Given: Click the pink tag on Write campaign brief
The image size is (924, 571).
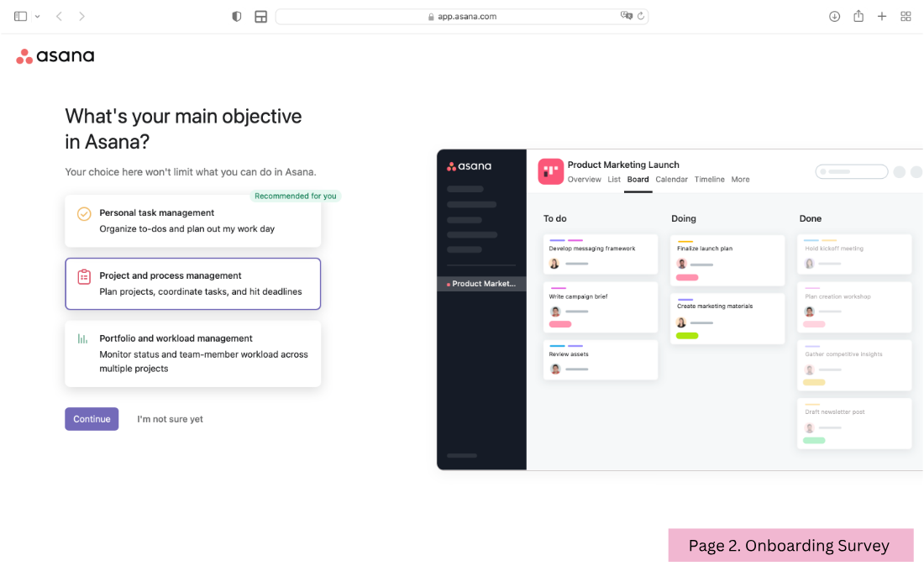Looking at the screenshot, I should point(559,324).
